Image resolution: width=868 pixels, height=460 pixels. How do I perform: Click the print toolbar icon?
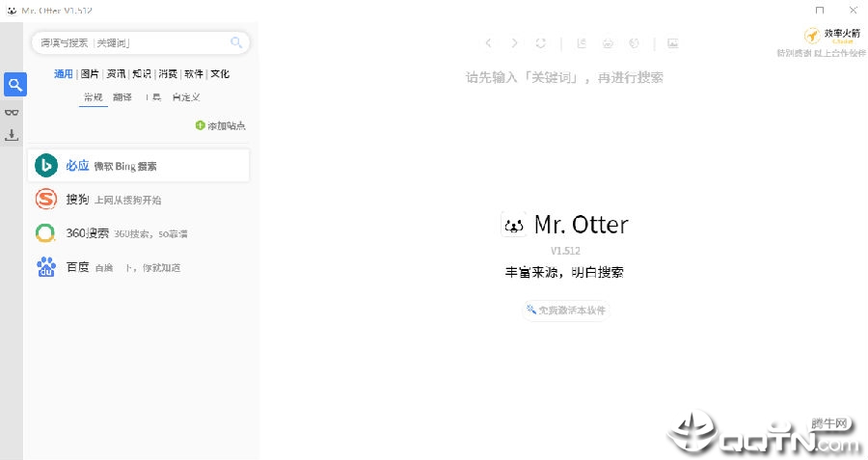(608, 43)
